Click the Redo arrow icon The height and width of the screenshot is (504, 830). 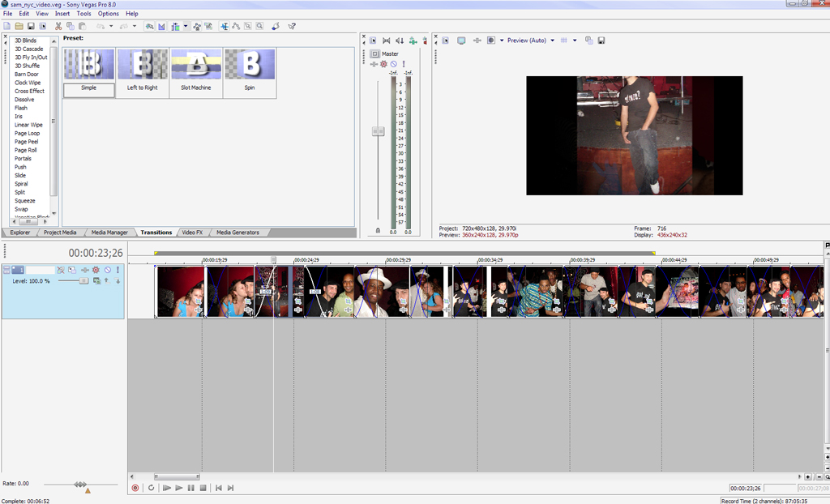pyautogui.click(x=123, y=26)
